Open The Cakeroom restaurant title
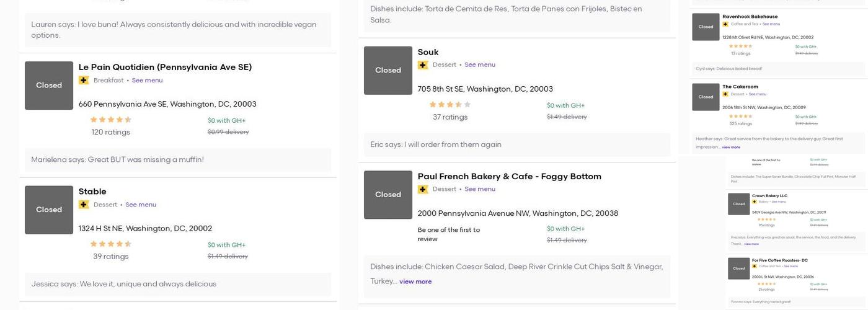 coord(740,87)
